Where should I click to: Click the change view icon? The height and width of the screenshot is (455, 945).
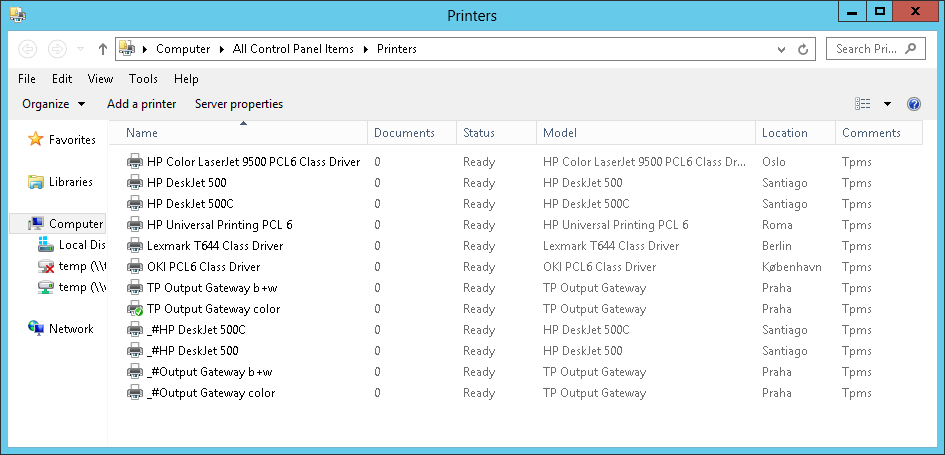point(862,104)
